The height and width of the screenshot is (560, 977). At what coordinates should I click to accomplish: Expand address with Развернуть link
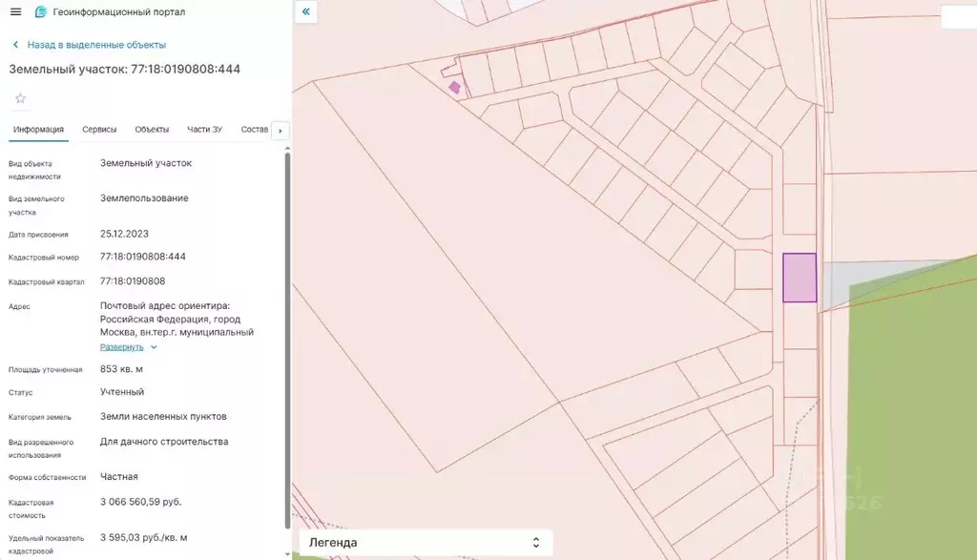(121, 347)
